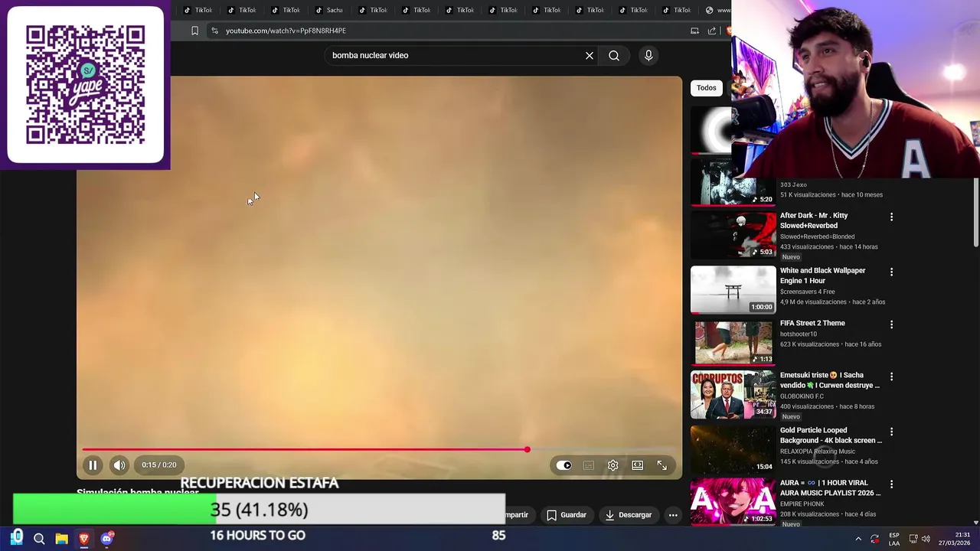Toggle subtitles on the video player
The image size is (980, 551).
point(588,465)
